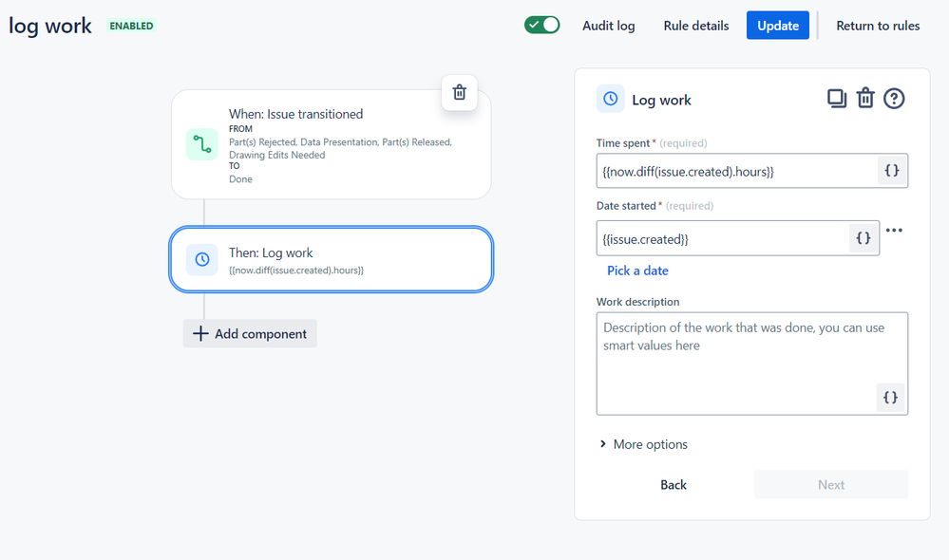Open help for the Log work action
Image resolution: width=949 pixels, height=560 pixels.
tap(894, 98)
